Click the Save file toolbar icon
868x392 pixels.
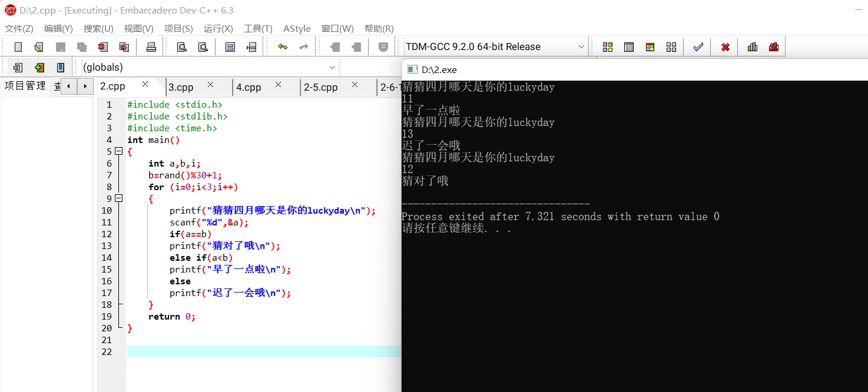coord(60,47)
